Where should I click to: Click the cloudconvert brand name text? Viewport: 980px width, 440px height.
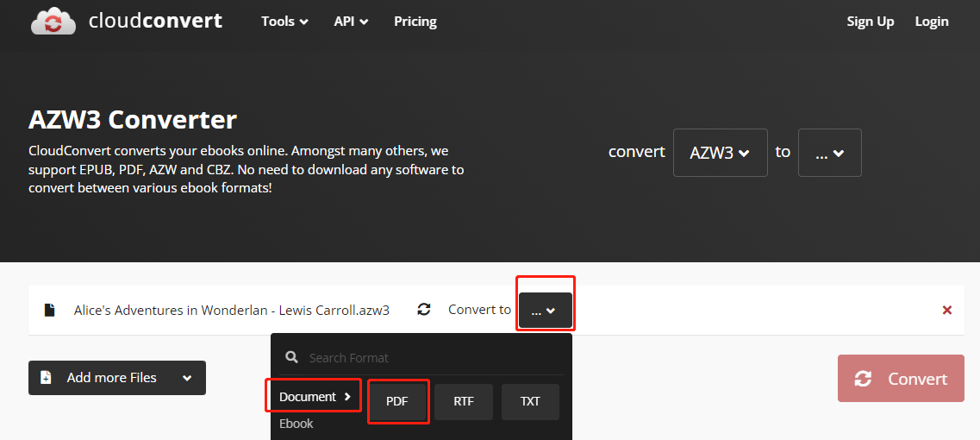pyautogui.click(x=156, y=21)
